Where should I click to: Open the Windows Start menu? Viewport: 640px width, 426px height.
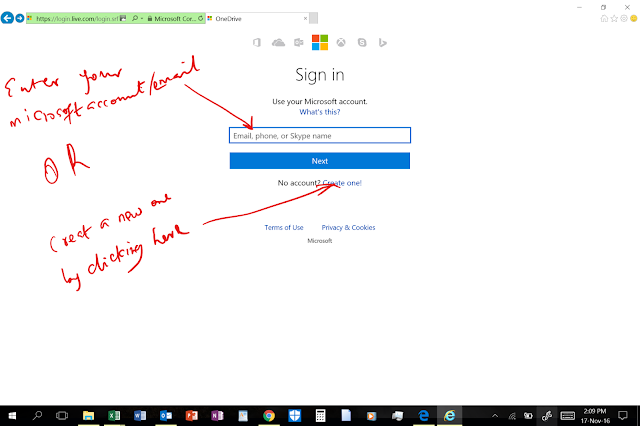pos(12,416)
